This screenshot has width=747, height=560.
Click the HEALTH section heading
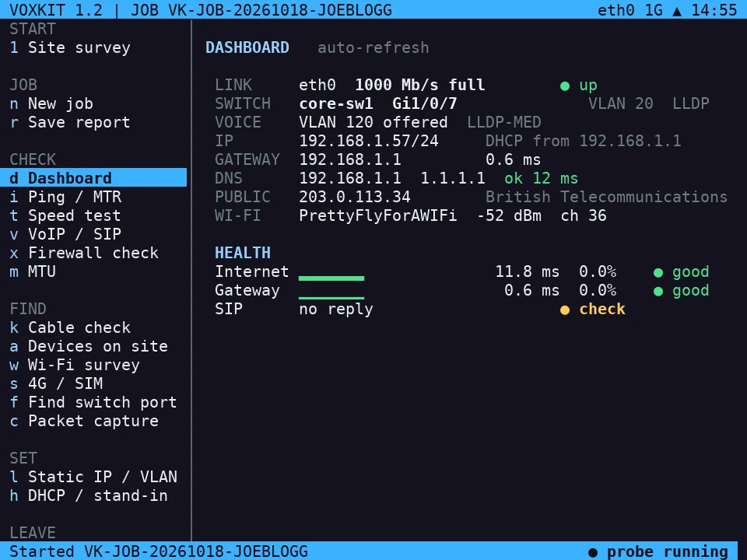point(243,253)
